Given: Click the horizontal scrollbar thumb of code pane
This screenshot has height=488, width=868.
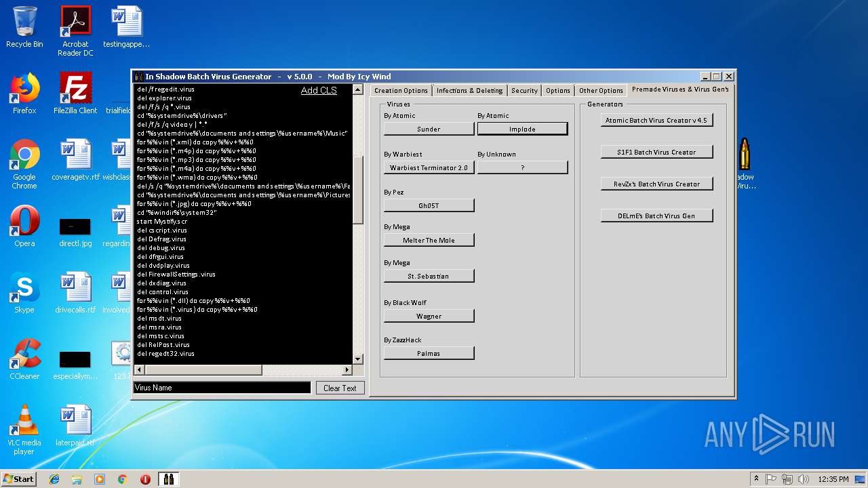Looking at the screenshot, I should coord(203,370).
